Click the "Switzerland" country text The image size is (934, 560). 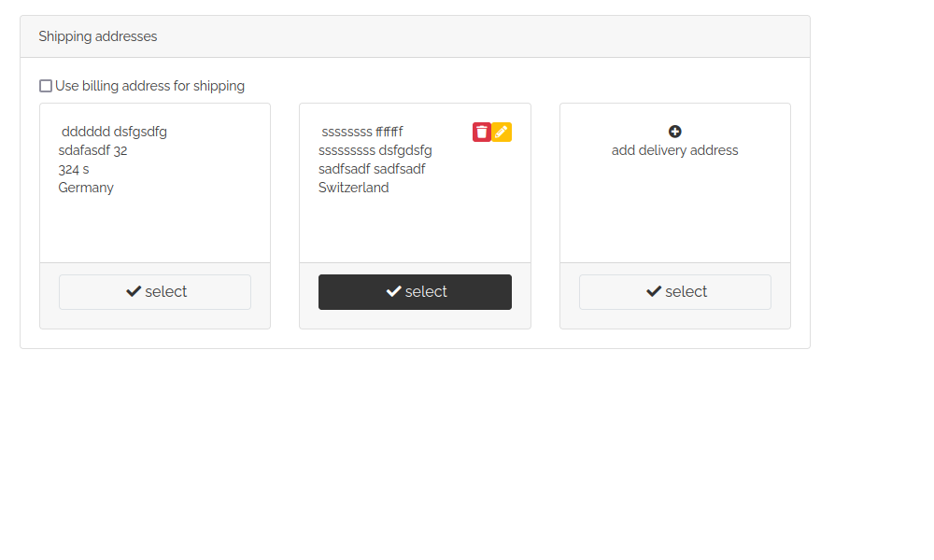[354, 188]
